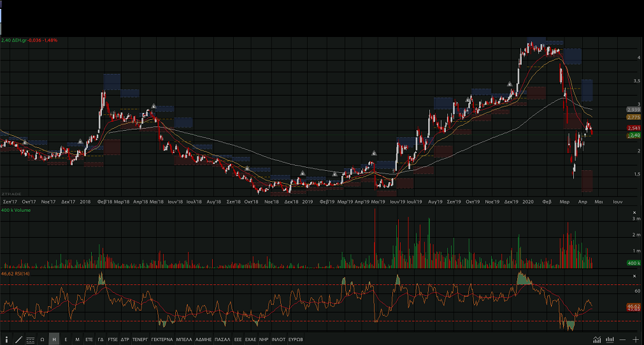Select the H daily timeframe button
The image size is (644, 345).
(54, 339)
